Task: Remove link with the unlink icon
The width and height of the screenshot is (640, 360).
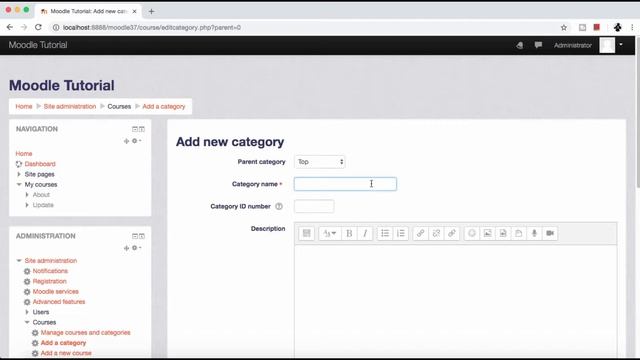Action: pyautogui.click(x=436, y=233)
